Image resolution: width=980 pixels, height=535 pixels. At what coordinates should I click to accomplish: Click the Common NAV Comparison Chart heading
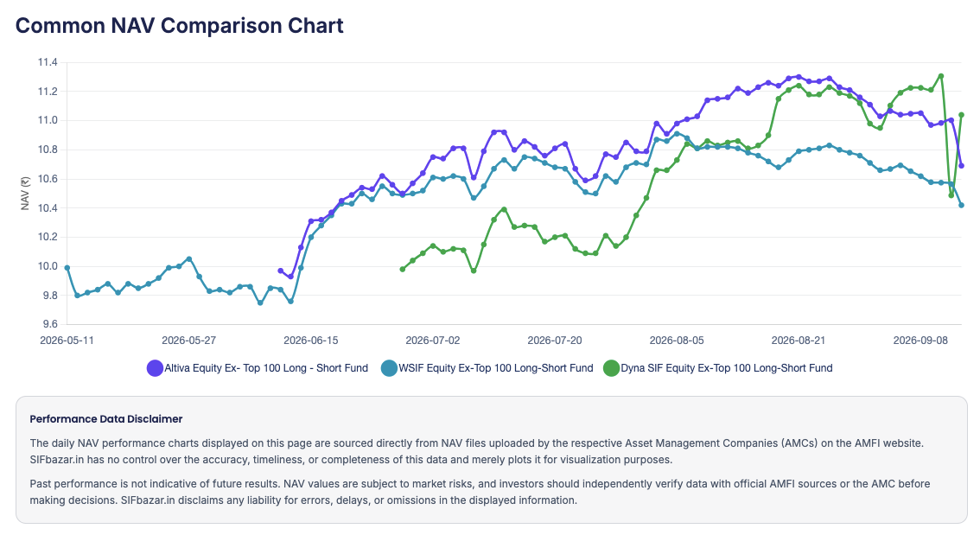pyautogui.click(x=180, y=26)
